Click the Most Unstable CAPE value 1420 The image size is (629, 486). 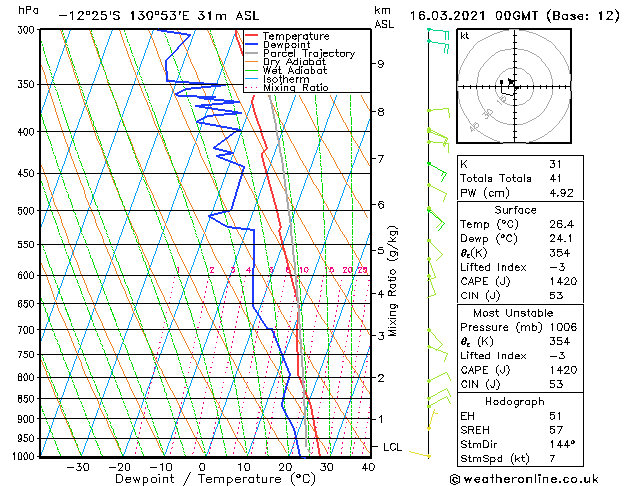(563, 370)
